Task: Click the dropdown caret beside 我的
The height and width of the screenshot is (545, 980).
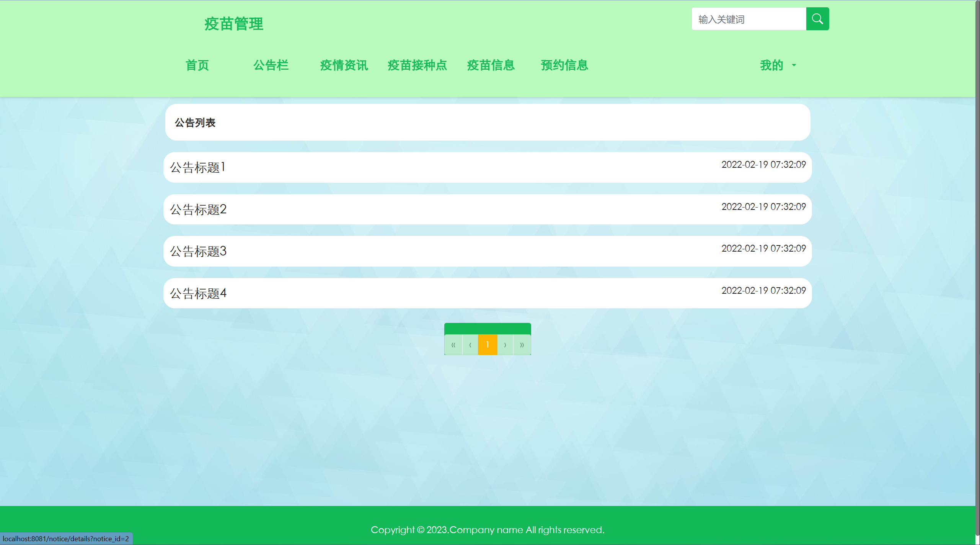Action: [794, 65]
